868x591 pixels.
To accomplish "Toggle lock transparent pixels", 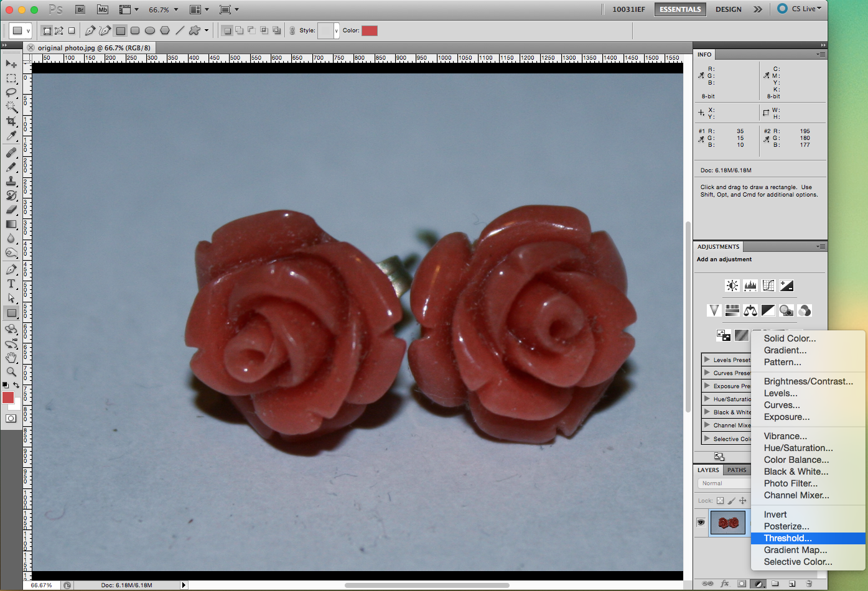I will 720,501.
